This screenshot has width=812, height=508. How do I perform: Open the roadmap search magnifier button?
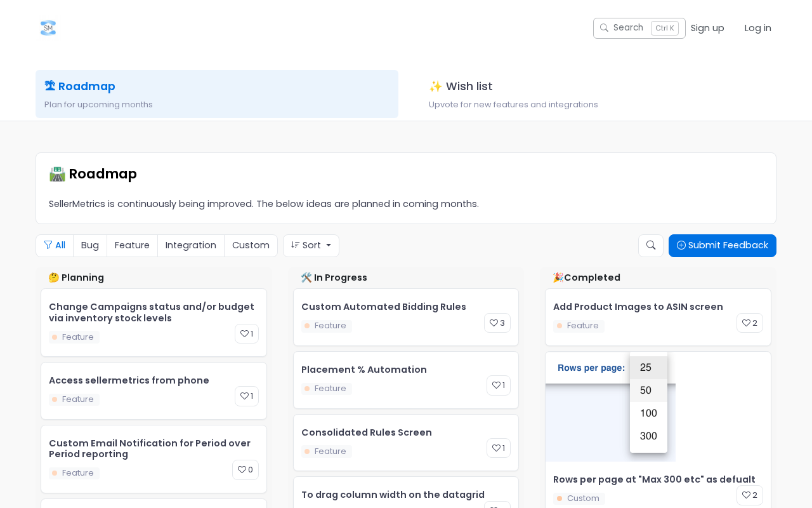tap(651, 246)
